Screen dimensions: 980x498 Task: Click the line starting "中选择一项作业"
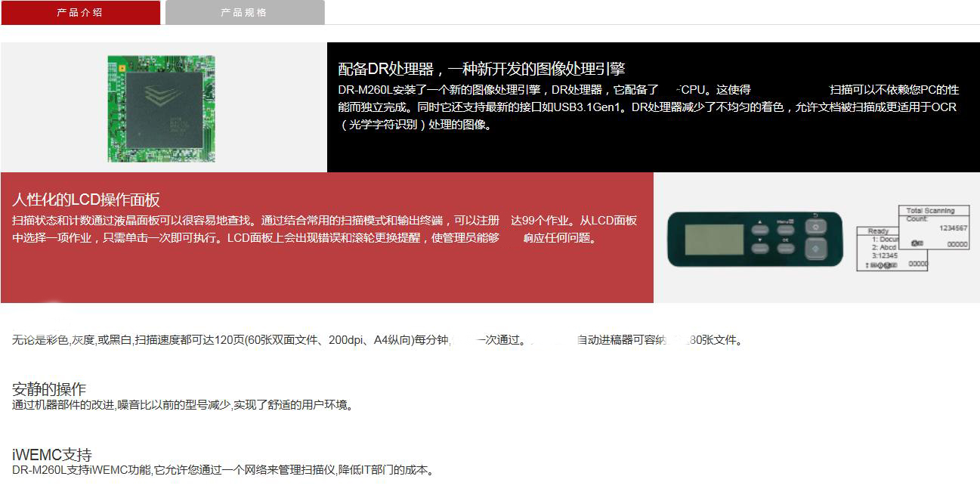[307, 239]
